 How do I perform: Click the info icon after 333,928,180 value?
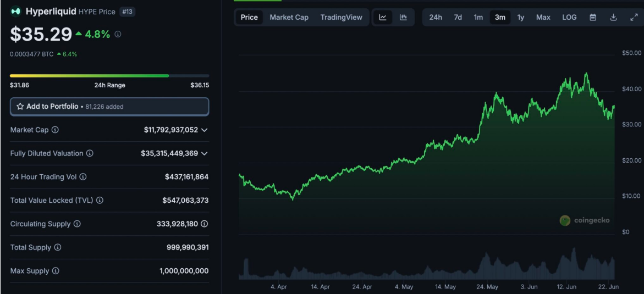(205, 224)
